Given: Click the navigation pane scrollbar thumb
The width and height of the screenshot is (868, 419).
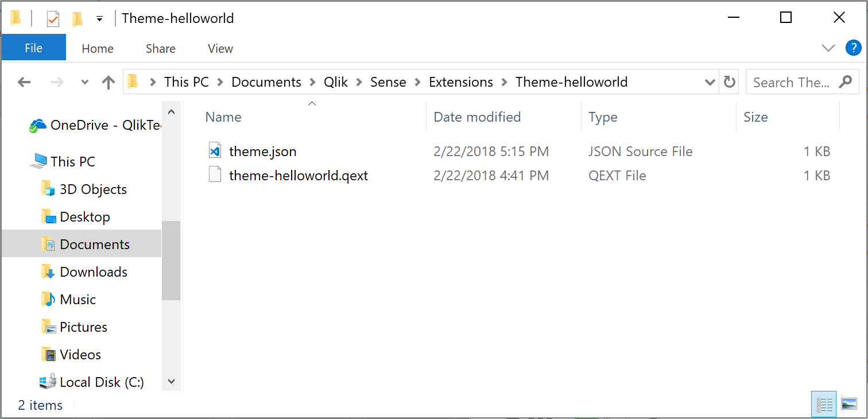Looking at the screenshot, I should (171, 261).
